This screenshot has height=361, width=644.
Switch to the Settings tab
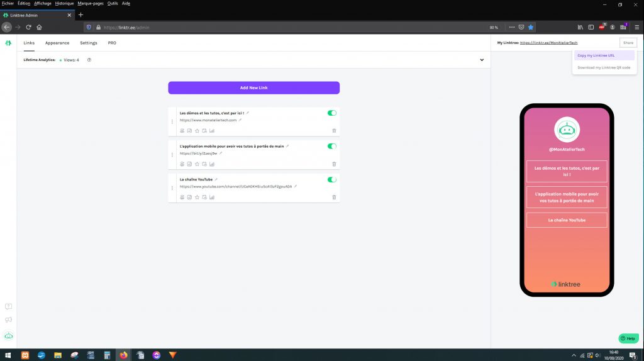89,43
